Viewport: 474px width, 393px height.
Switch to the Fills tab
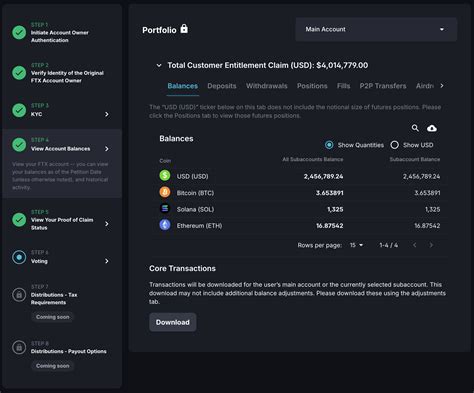(343, 86)
